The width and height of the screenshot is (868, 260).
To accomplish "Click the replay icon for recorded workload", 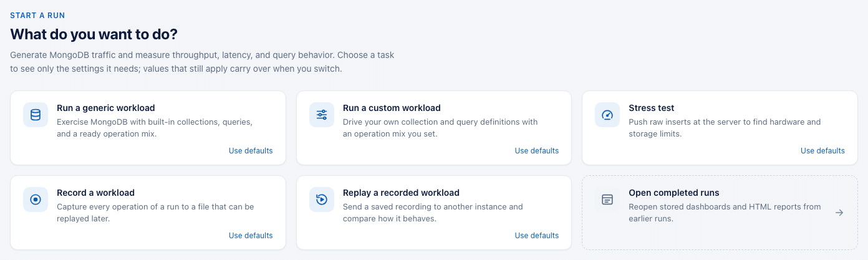I will (x=322, y=200).
